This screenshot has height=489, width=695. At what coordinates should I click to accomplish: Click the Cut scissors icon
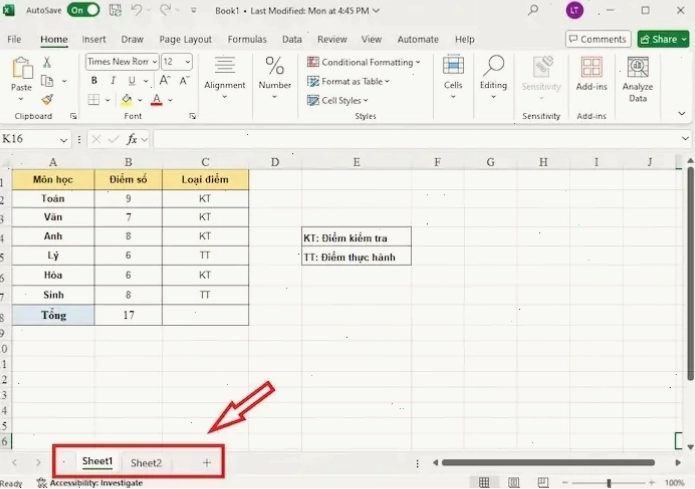[47, 62]
